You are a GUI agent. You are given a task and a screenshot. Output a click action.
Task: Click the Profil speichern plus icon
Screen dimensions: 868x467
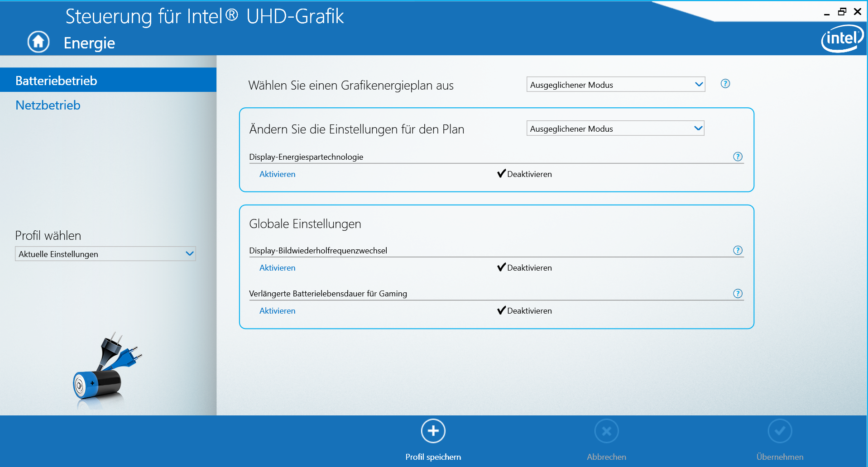pos(433,431)
